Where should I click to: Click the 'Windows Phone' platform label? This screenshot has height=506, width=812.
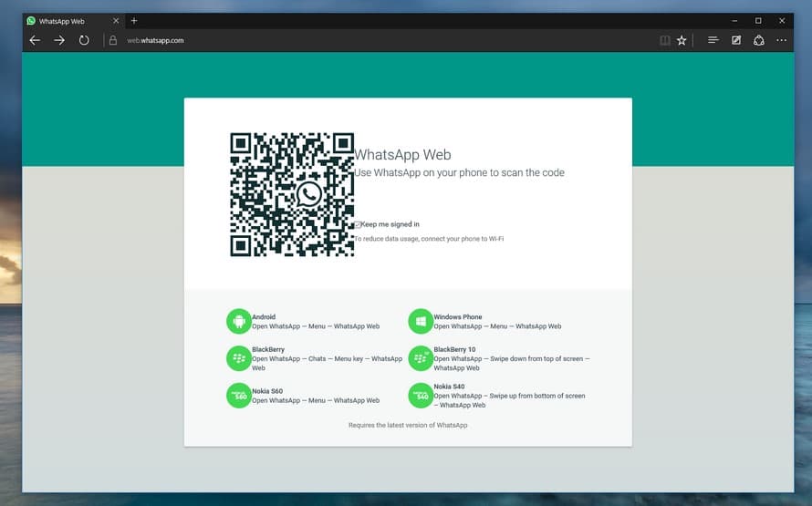point(458,317)
